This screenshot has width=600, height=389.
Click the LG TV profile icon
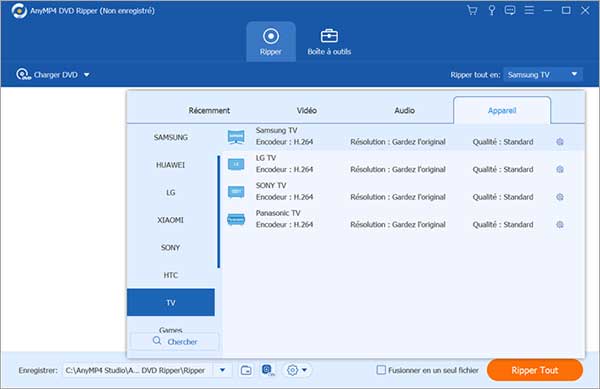tap(236, 164)
